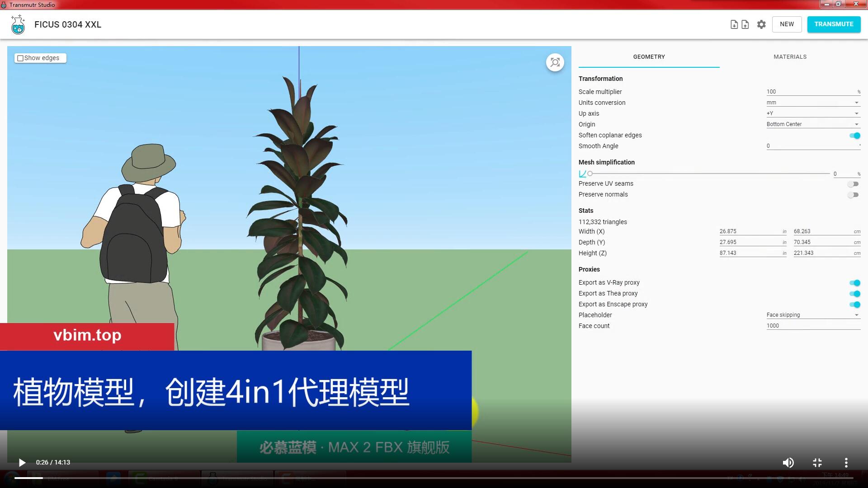Expand the Origin Bottom Center dropdown

coord(813,124)
